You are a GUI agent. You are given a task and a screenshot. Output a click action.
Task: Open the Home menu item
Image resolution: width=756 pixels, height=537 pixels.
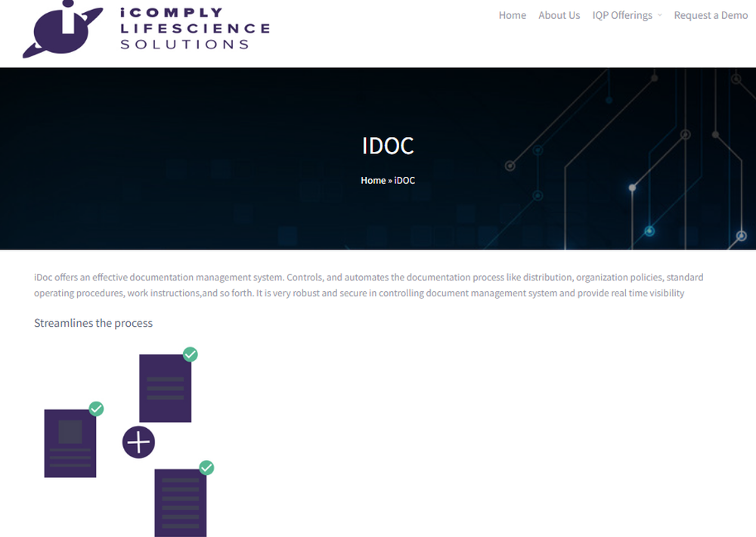click(512, 15)
